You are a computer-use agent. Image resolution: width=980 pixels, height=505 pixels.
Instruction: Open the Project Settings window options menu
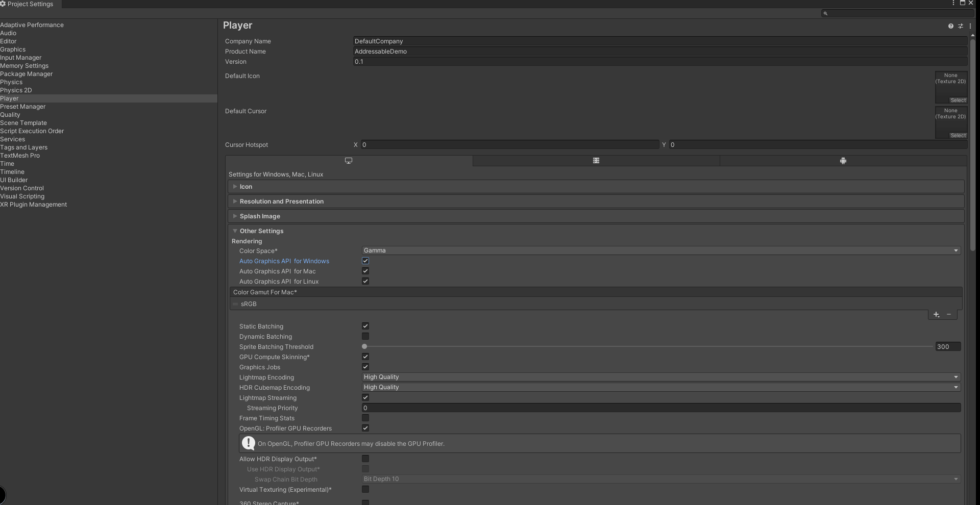[953, 3]
